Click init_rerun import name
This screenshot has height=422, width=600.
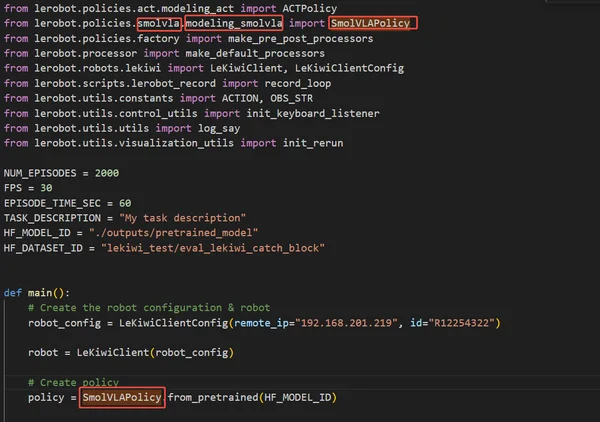click(313, 143)
